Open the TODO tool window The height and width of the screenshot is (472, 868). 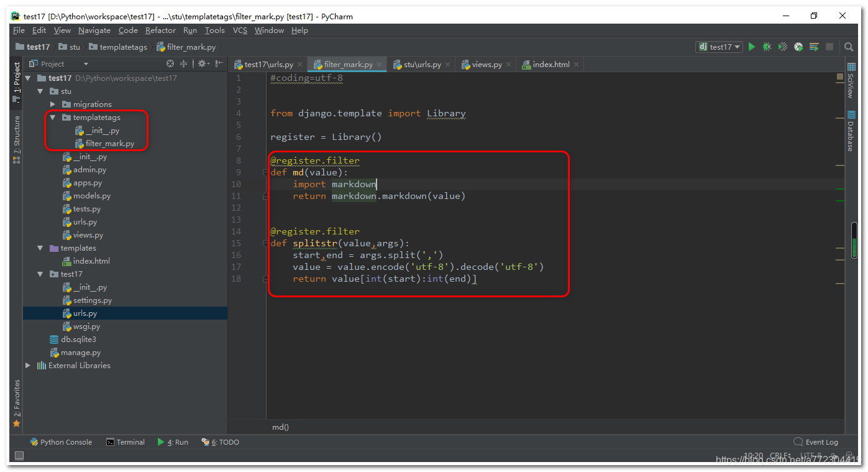pos(221,442)
